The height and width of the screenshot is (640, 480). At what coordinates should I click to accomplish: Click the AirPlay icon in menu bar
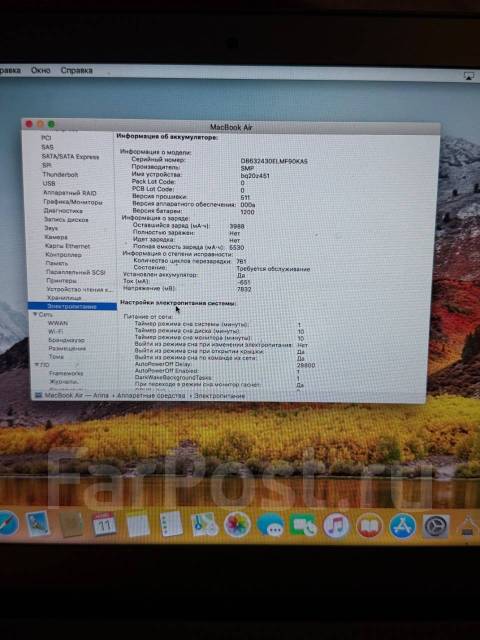(x=469, y=76)
